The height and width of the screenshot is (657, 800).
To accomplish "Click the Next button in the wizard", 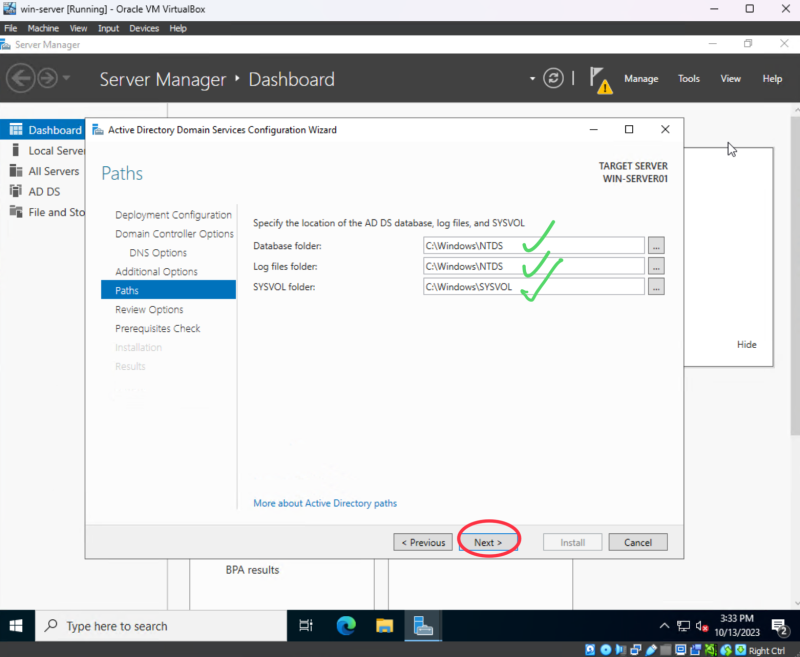I will point(488,542).
